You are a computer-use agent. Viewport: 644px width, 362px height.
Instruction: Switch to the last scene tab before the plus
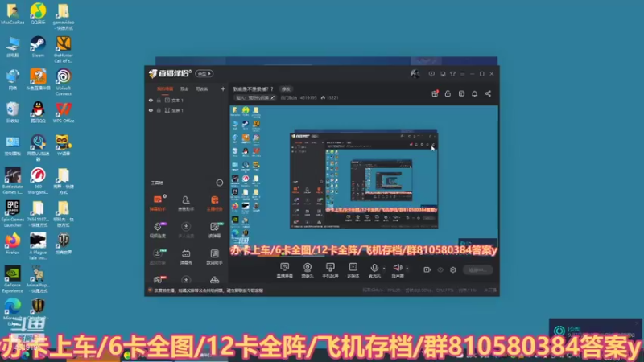[202, 89]
